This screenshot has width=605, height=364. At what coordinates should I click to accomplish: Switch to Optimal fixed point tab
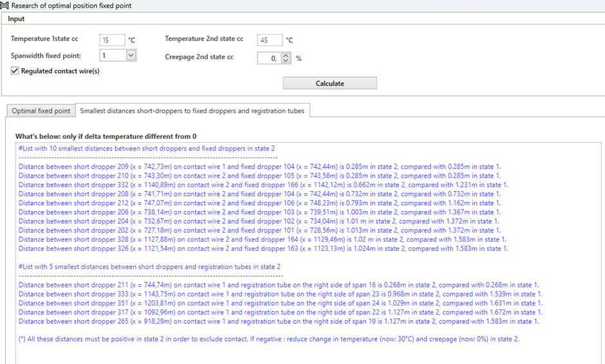[x=41, y=111]
